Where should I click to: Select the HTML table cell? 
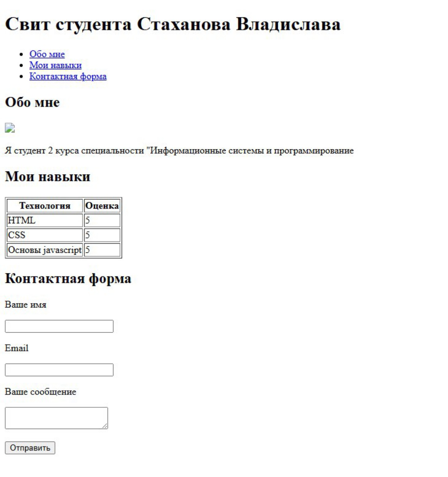coord(45,220)
